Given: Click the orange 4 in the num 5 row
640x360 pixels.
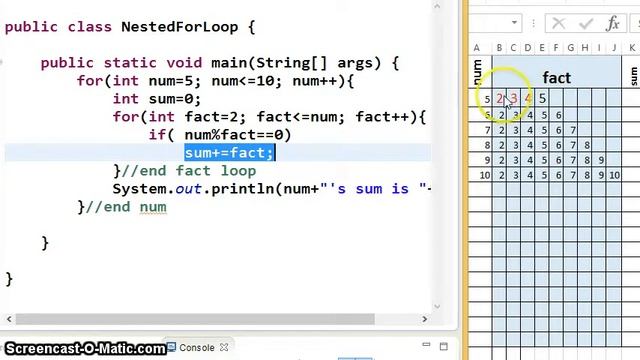Looking at the screenshot, I should click(528, 98).
